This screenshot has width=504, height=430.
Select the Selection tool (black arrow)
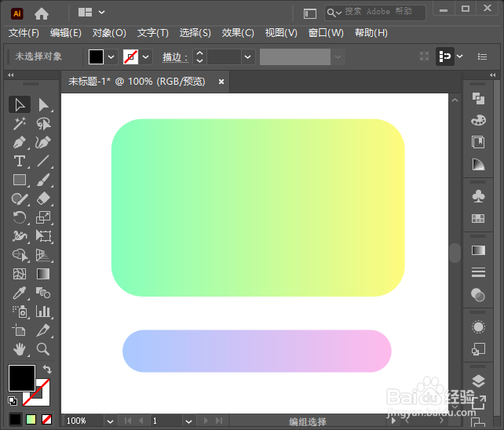(20, 104)
